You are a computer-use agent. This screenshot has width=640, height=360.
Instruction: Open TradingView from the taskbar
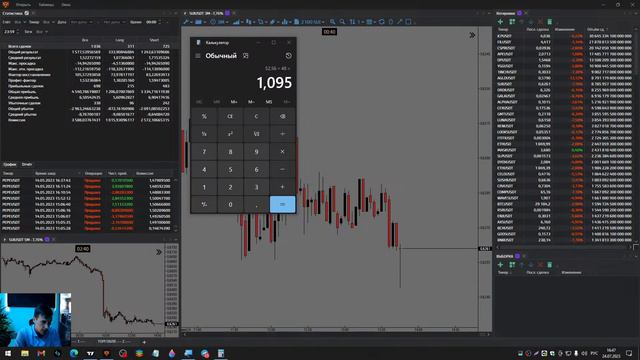[90, 353]
